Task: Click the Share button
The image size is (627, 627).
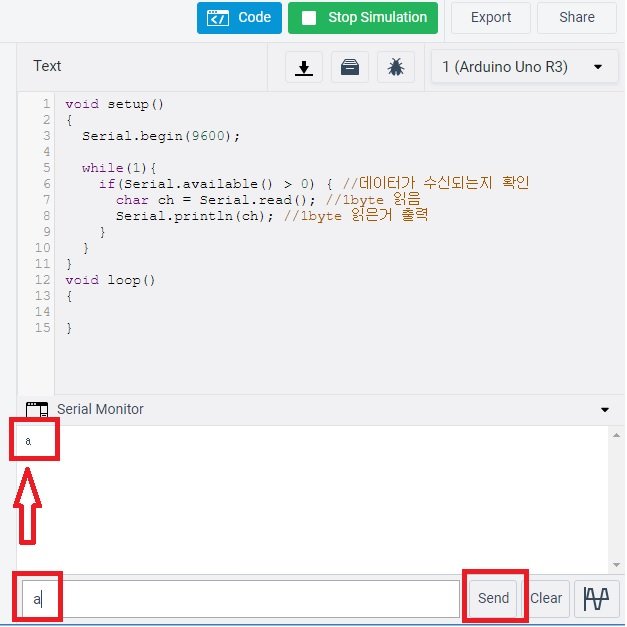Action: [576, 18]
